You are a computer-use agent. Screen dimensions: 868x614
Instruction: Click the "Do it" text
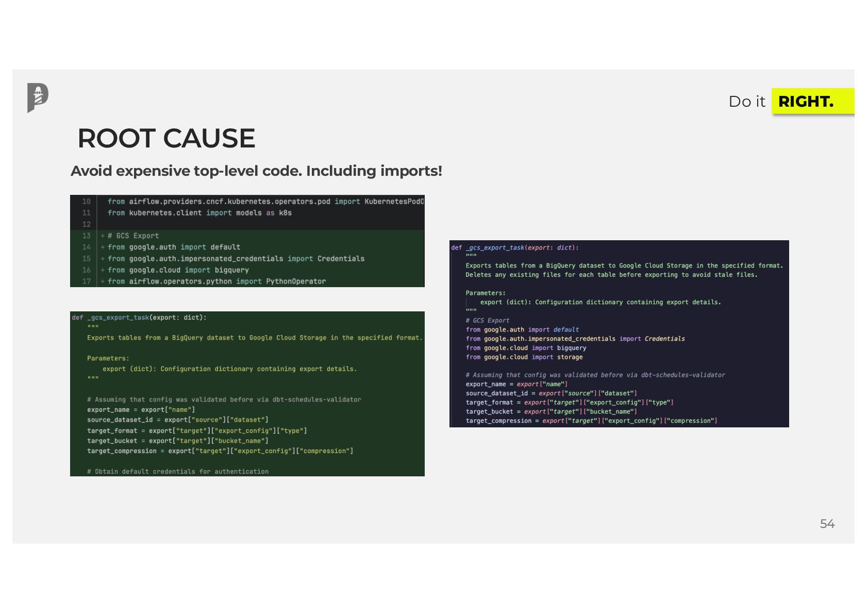click(x=747, y=102)
